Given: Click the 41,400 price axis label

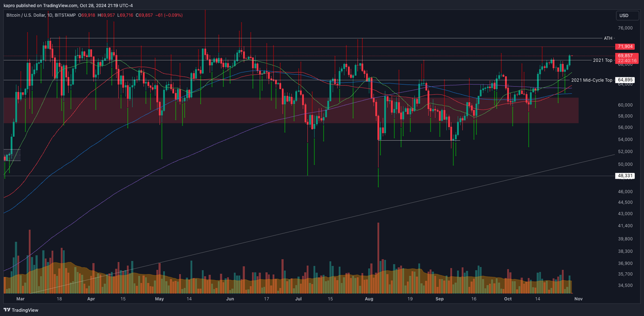Looking at the screenshot, I should (624, 226).
